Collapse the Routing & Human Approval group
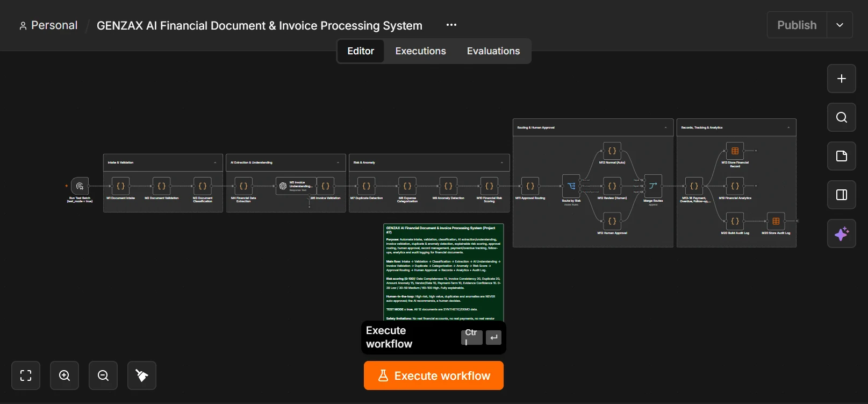The width and height of the screenshot is (868, 404). [x=666, y=127]
